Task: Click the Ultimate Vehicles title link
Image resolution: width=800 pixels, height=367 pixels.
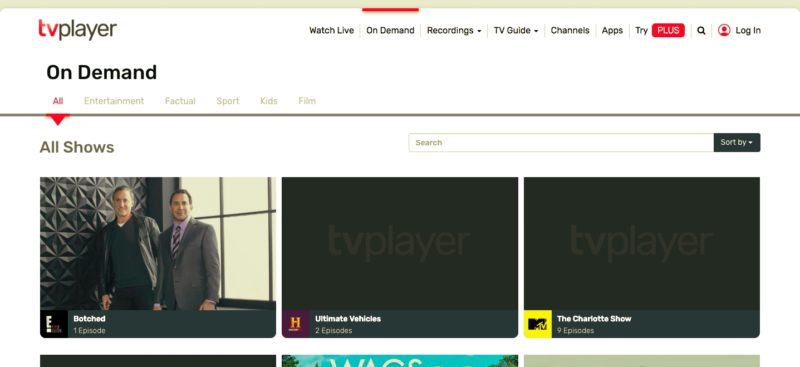Action: click(348, 319)
